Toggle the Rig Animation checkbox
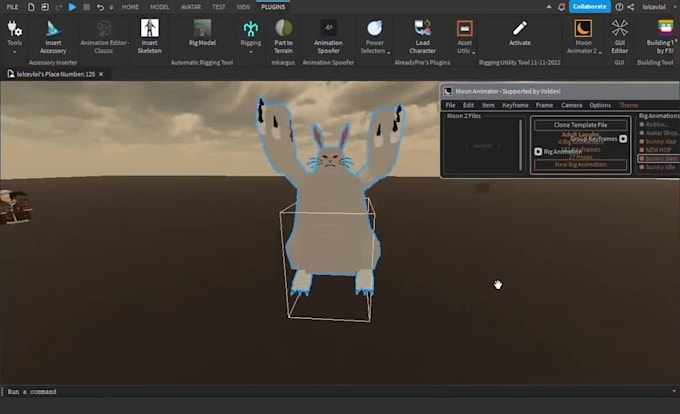 click(x=538, y=151)
